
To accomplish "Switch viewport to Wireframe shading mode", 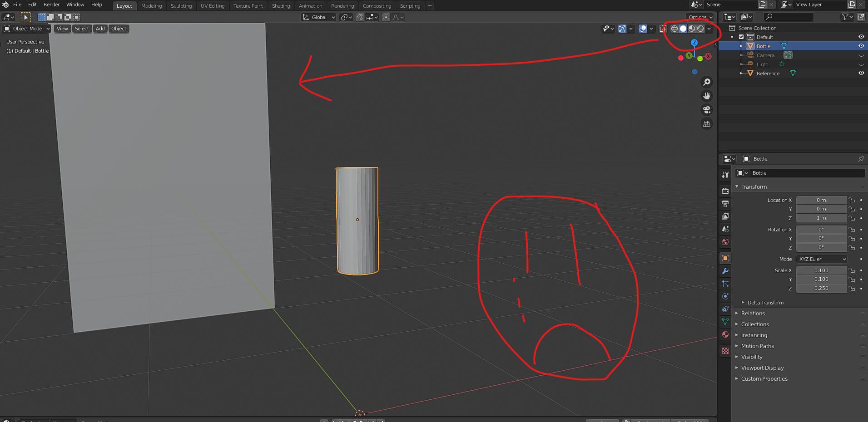I will point(674,28).
